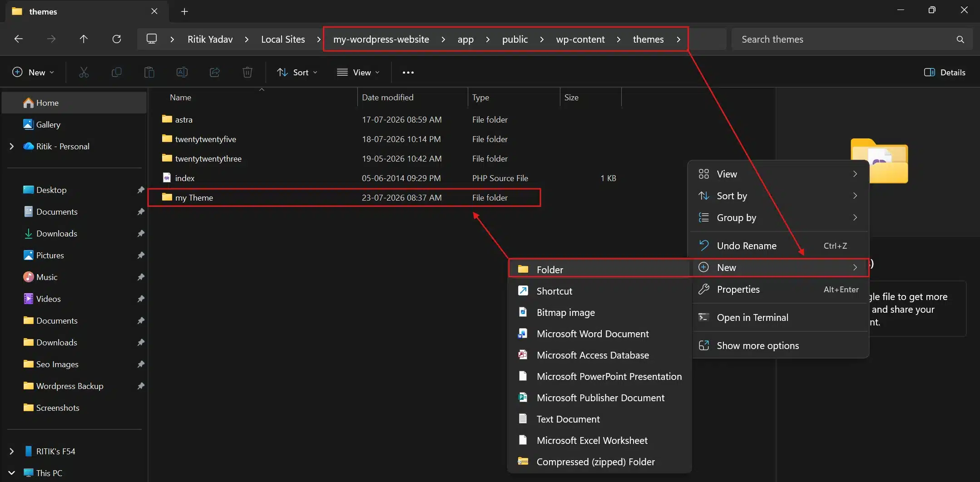
Task: Open Seo Images folder in sidebar
Action: click(74, 364)
